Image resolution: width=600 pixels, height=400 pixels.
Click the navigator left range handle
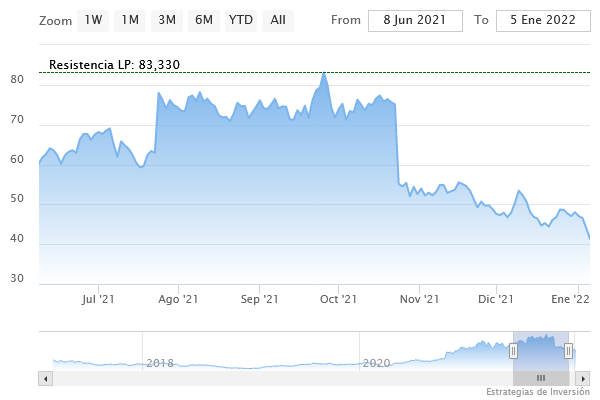pyautogui.click(x=513, y=350)
